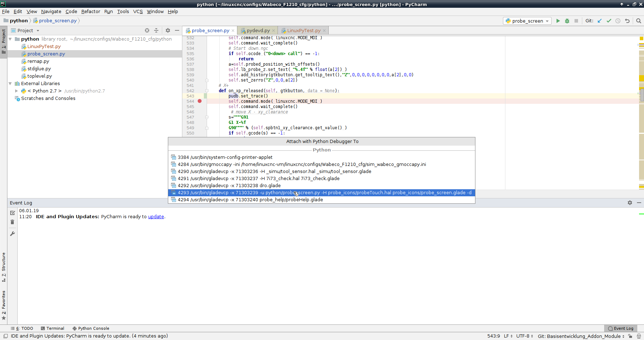
Task: Open the line separator LF selector
Action: point(508,336)
